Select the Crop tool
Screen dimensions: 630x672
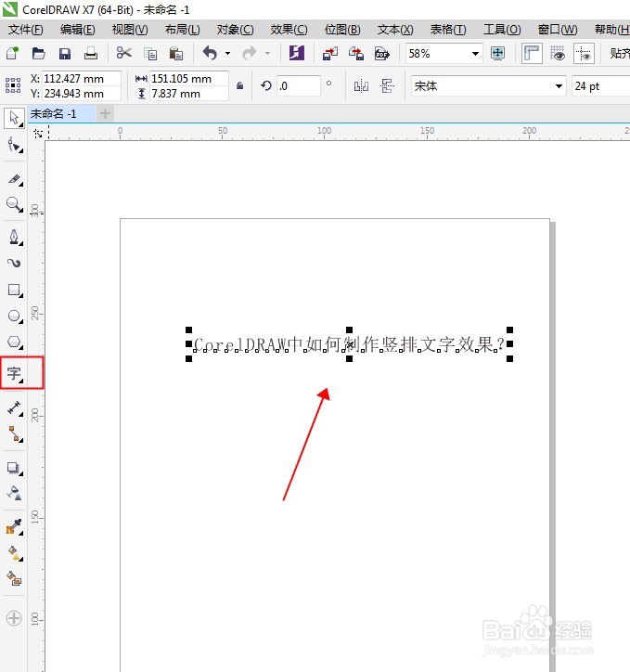pyautogui.click(x=15, y=179)
